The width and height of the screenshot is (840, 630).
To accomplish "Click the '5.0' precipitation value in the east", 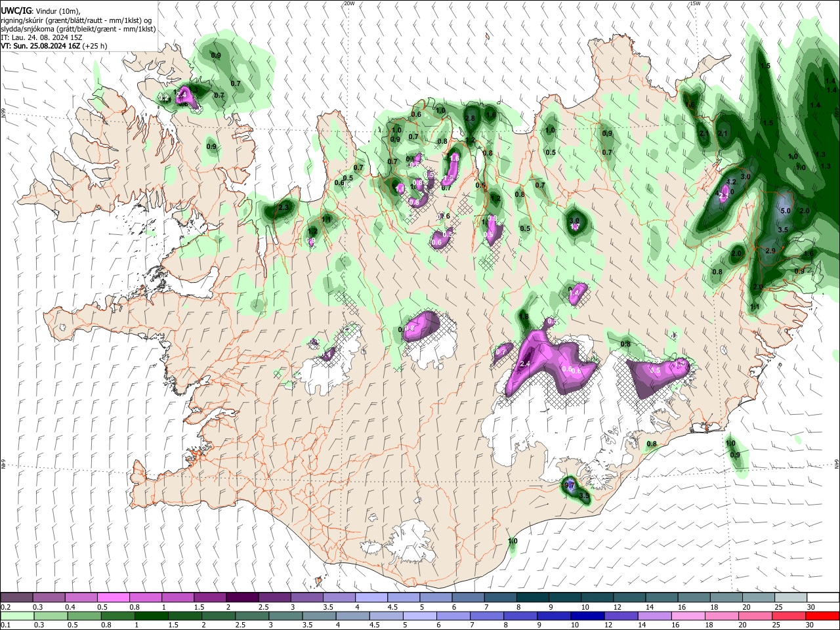I will click(786, 211).
